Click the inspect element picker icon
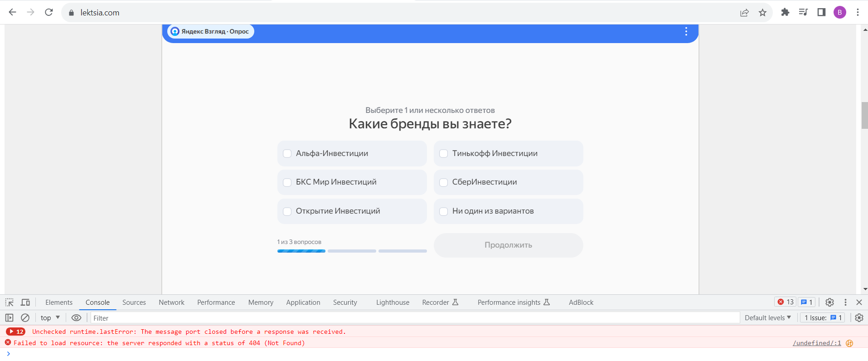Screen dimensions: 868x361 pyautogui.click(x=9, y=302)
